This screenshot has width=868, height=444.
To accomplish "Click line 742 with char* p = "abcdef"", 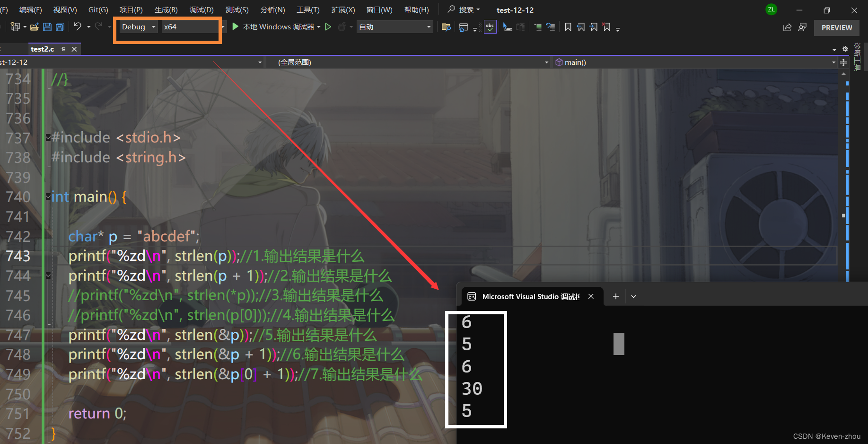I will point(134,236).
